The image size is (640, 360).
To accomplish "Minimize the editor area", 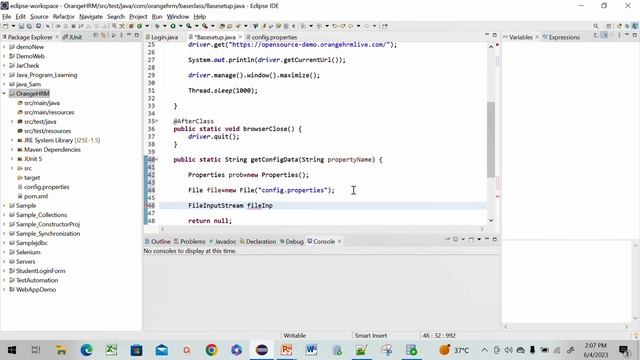I will (x=487, y=35).
